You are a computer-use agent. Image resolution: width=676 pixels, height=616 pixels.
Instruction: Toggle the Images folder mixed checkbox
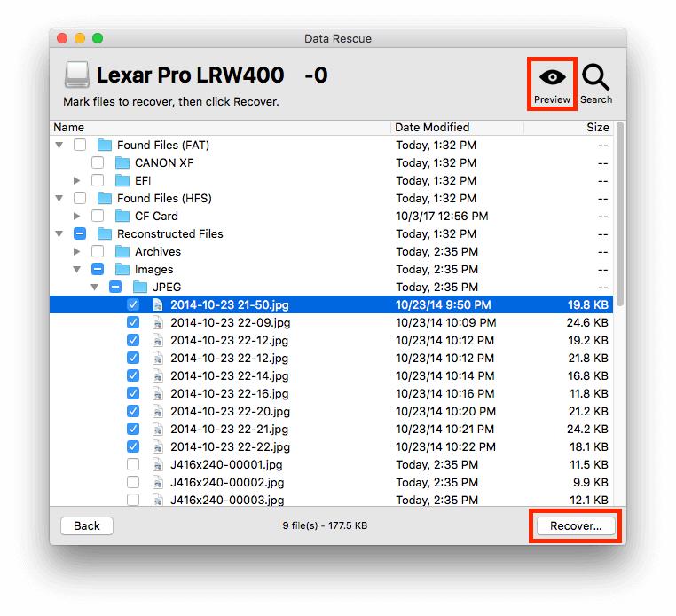pos(98,269)
